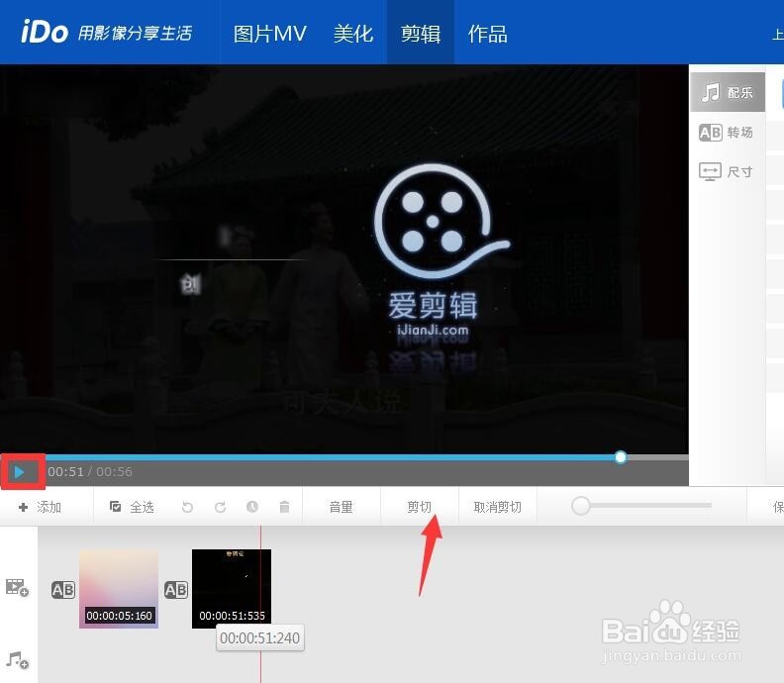Click the 00:51 / 00:56 time display
The image size is (784, 683).
click(90, 471)
